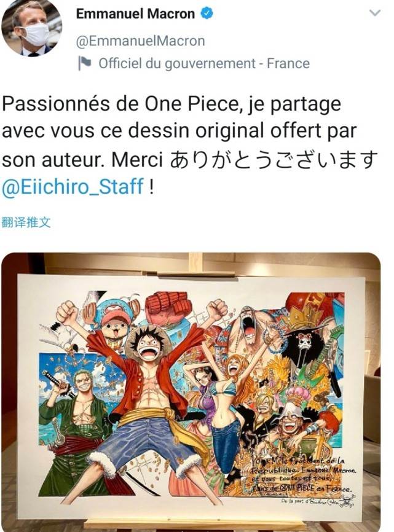Visit the @EmmanuelMacron handle

click(141, 41)
